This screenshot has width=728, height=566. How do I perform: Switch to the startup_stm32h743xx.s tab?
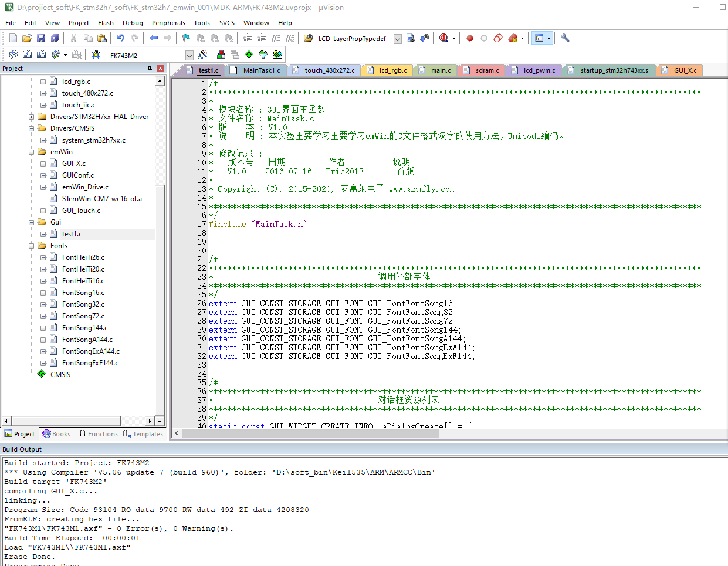click(x=610, y=70)
